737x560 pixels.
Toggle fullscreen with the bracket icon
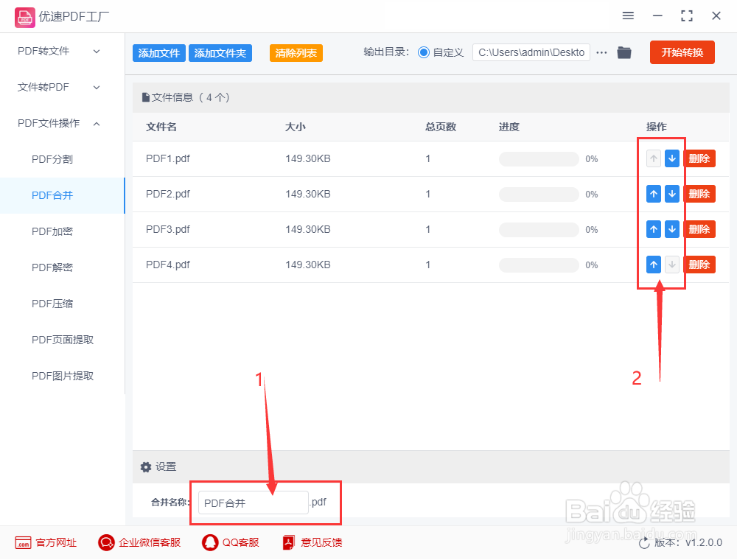[687, 16]
